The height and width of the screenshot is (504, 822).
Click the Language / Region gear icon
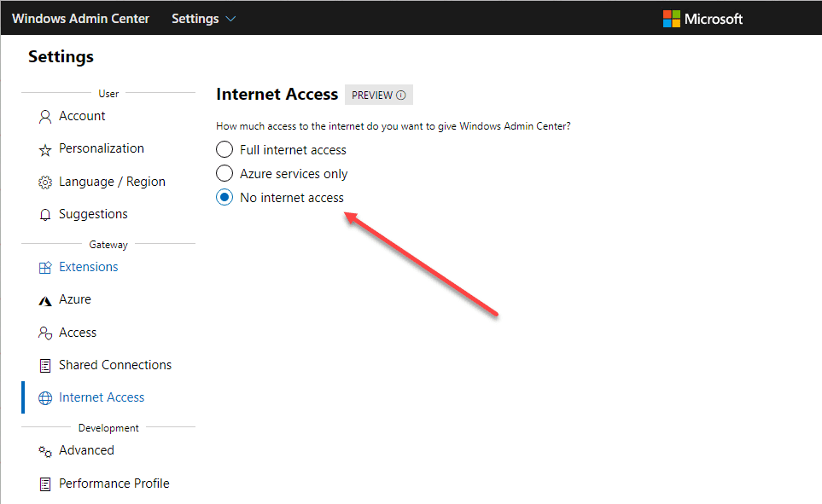pos(45,182)
